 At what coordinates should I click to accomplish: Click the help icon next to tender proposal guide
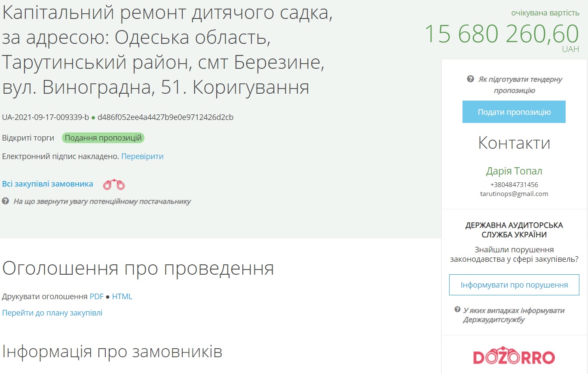coord(470,79)
